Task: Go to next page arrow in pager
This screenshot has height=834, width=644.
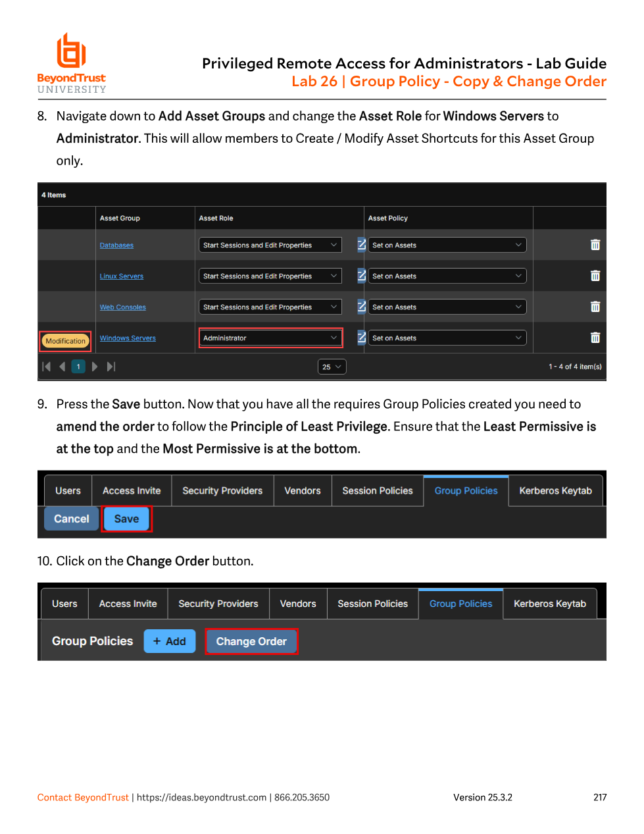Action: click(x=95, y=367)
